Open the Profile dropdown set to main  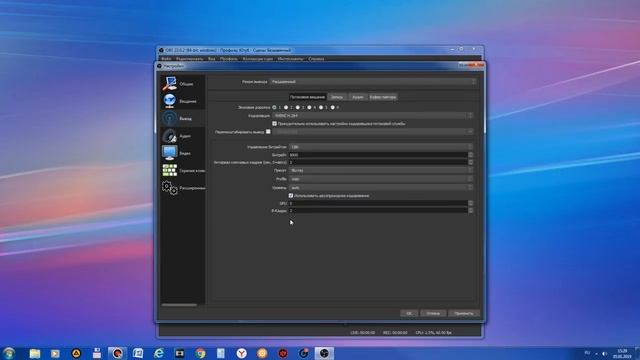[x=381, y=179]
